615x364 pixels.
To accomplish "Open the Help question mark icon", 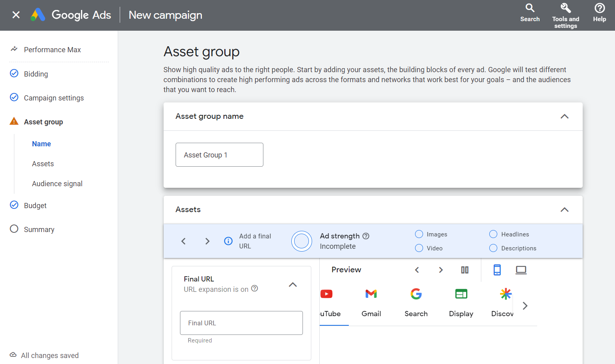I will [x=599, y=8].
